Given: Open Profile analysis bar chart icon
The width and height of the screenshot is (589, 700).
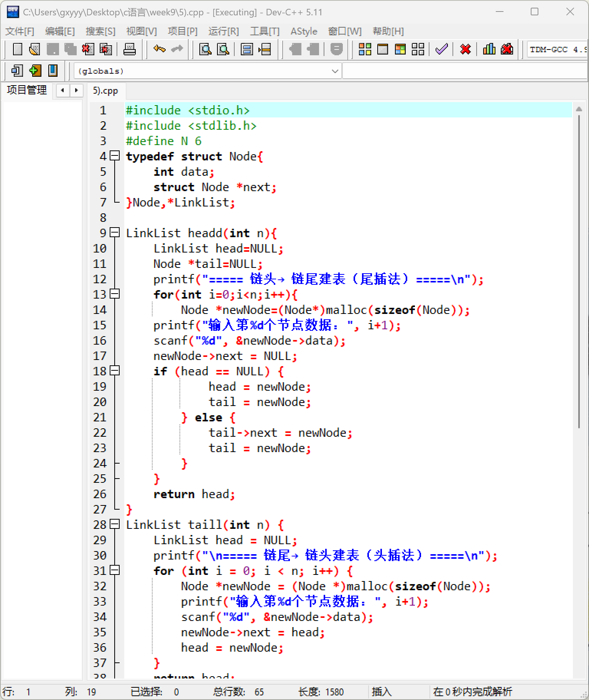Looking at the screenshot, I should 489,49.
